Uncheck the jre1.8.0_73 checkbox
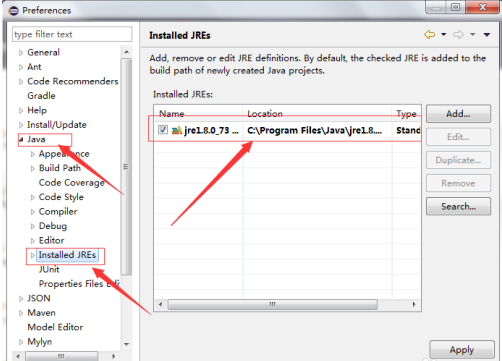 pyautogui.click(x=163, y=130)
